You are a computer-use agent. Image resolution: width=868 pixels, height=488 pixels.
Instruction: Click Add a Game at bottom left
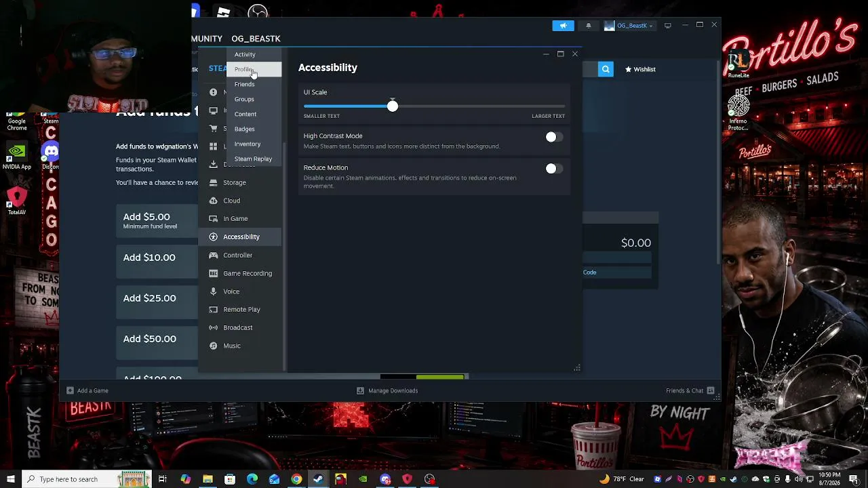click(87, 390)
